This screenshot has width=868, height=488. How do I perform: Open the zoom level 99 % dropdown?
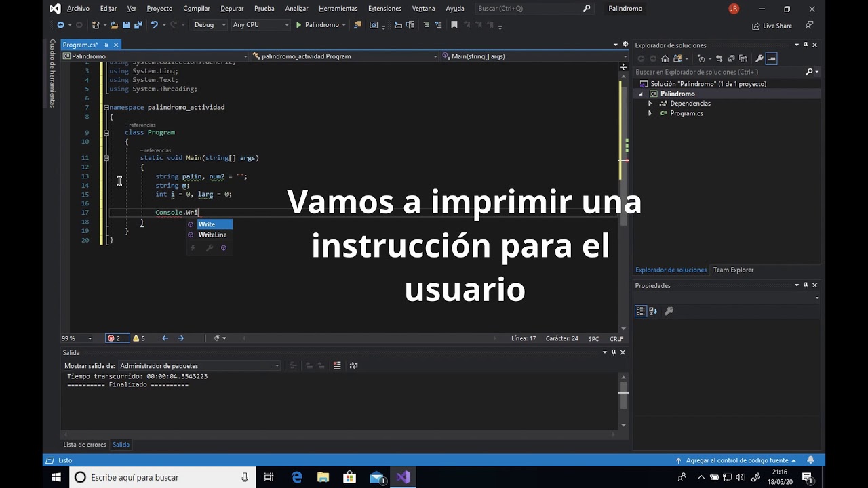click(77, 338)
